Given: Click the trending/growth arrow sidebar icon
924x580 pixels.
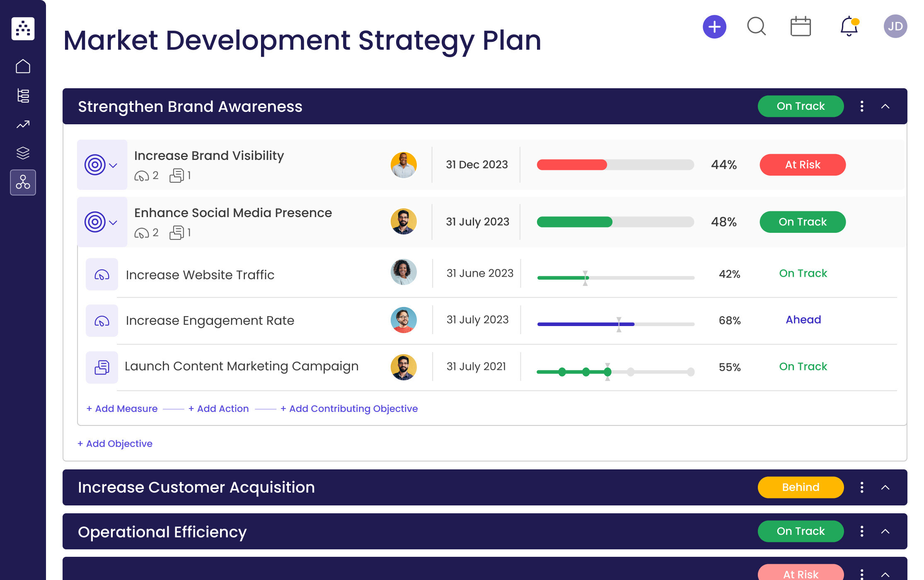Looking at the screenshot, I should point(23,123).
